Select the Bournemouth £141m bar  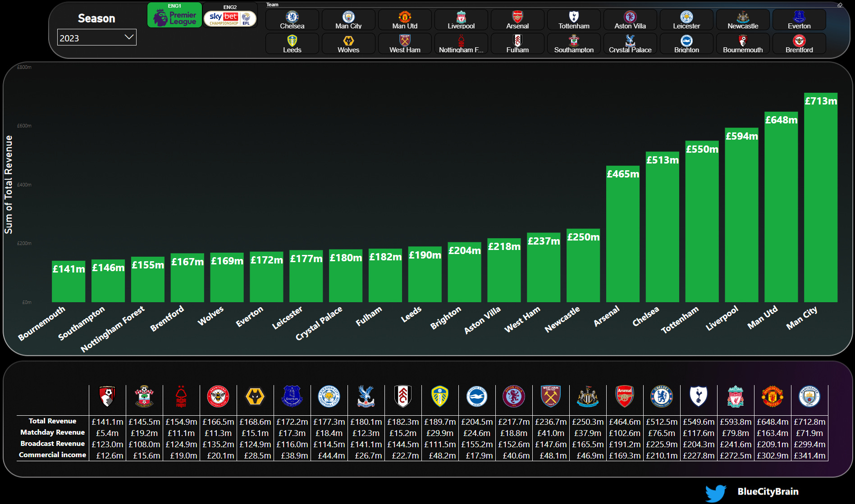pos(69,281)
